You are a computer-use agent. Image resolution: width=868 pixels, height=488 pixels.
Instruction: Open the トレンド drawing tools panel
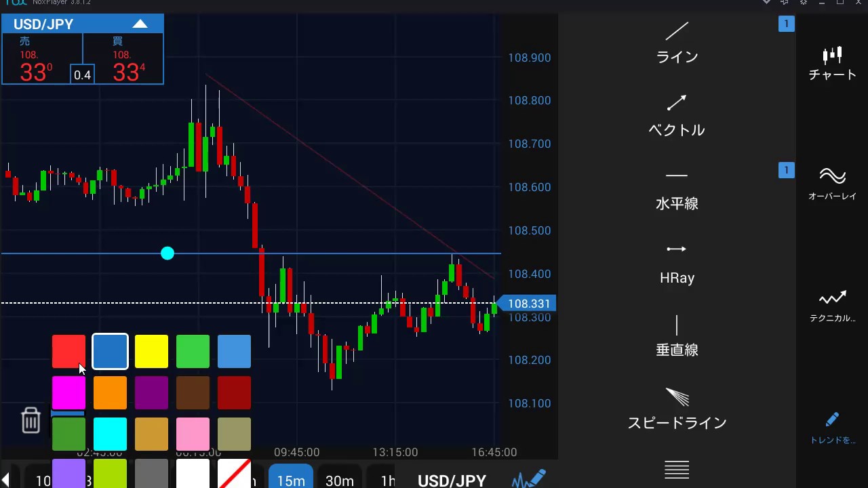coord(833,428)
